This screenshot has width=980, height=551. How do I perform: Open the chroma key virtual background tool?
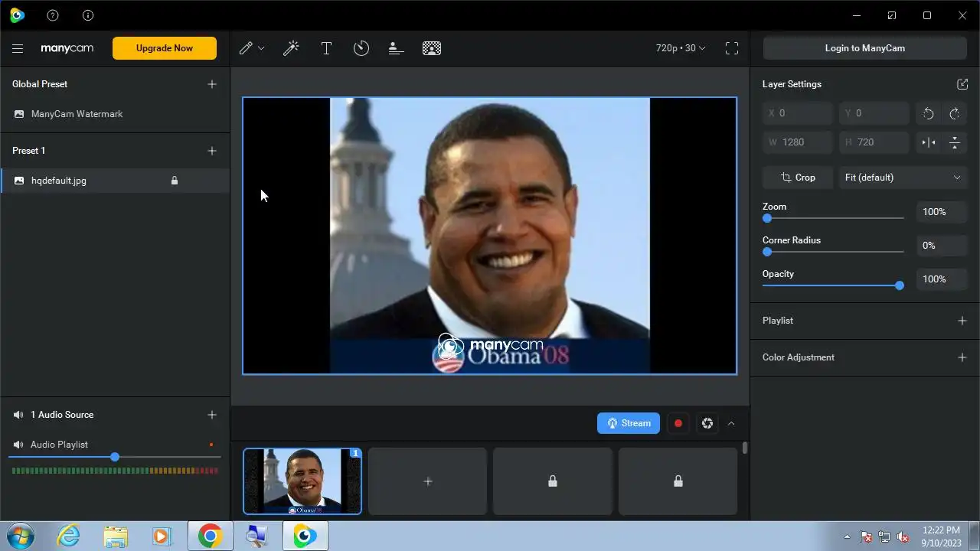[432, 48]
